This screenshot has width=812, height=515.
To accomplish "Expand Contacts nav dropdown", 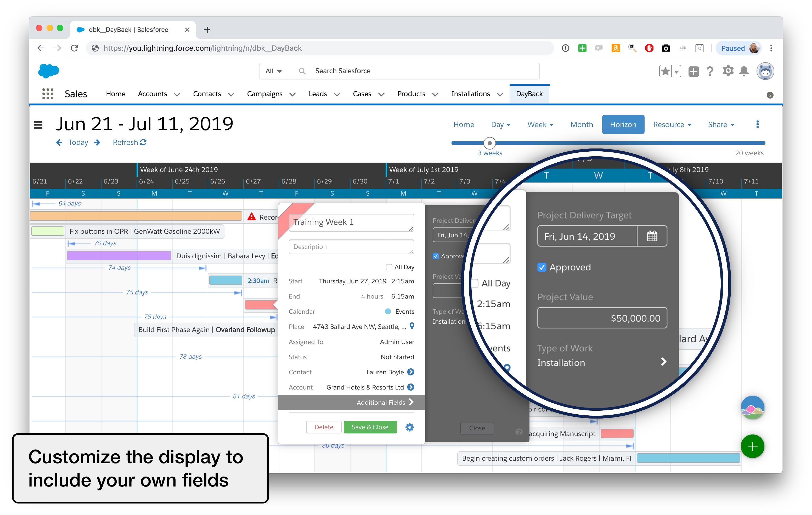I will click(x=231, y=95).
